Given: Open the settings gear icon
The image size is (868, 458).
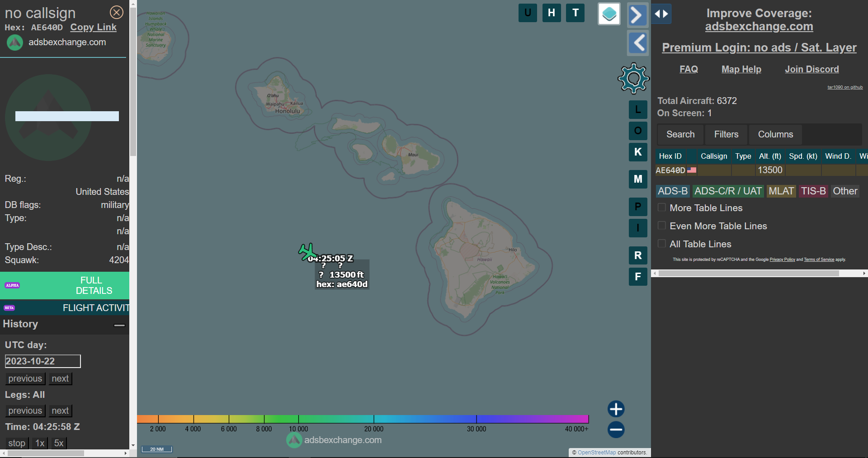Looking at the screenshot, I should (633, 78).
